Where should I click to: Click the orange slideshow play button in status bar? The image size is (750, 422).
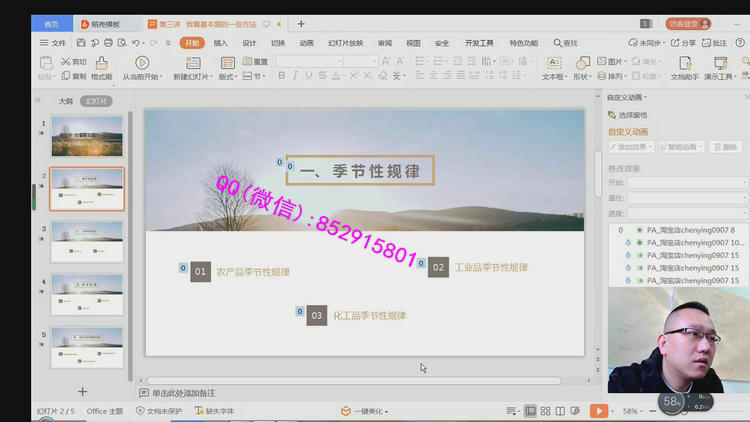point(598,411)
